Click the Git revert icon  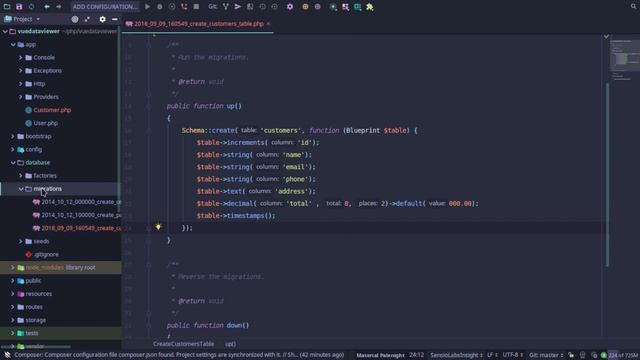274,7
